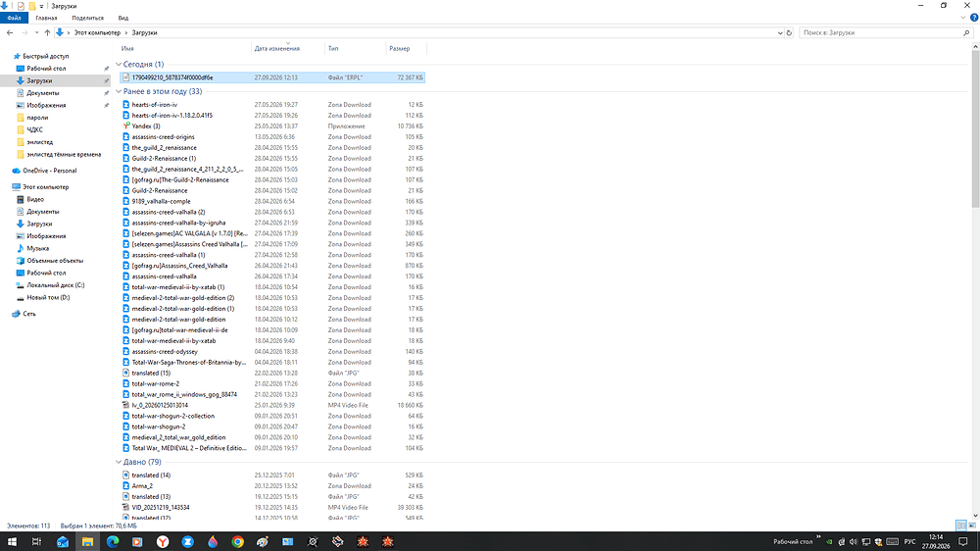Click the Properties icon in quick access toolbar
This screenshot has width=980, height=551.
tap(21, 6)
